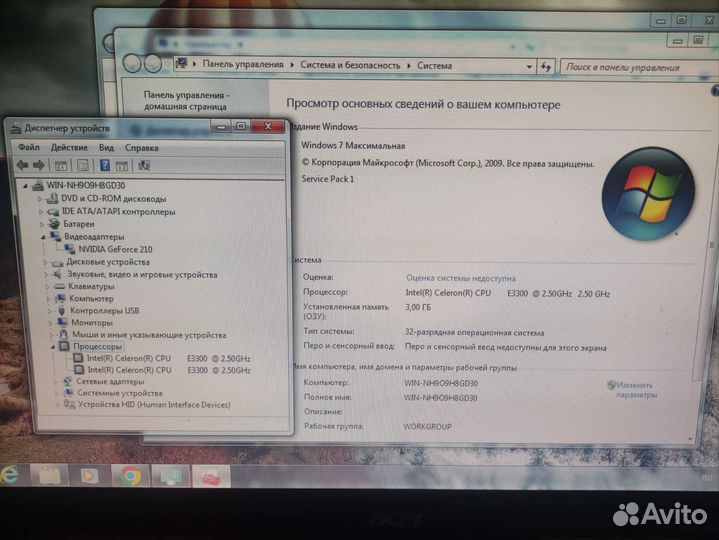
Task: Click the RU language indicator in system tray
Action: [707, 478]
